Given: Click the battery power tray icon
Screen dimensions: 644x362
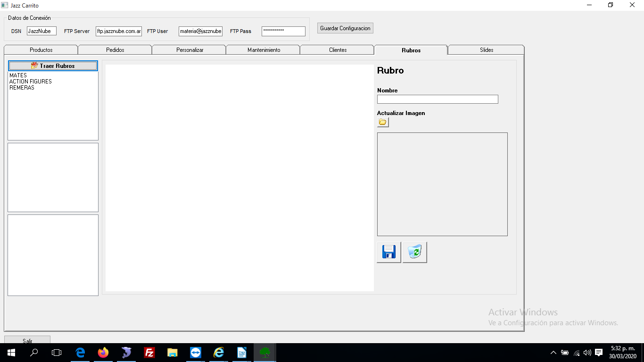Looking at the screenshot, I should tap(565, 353).
